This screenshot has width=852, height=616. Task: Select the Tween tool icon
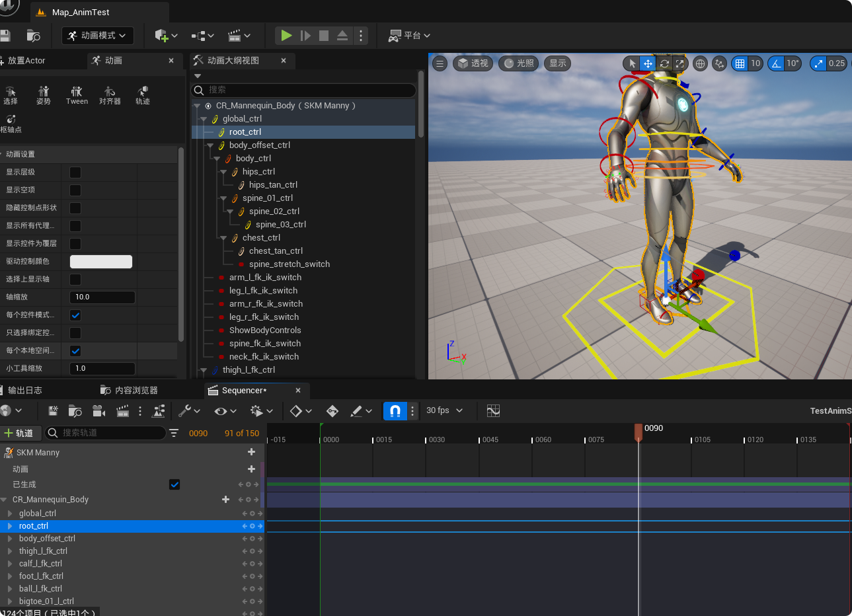[x=77, y=95]
